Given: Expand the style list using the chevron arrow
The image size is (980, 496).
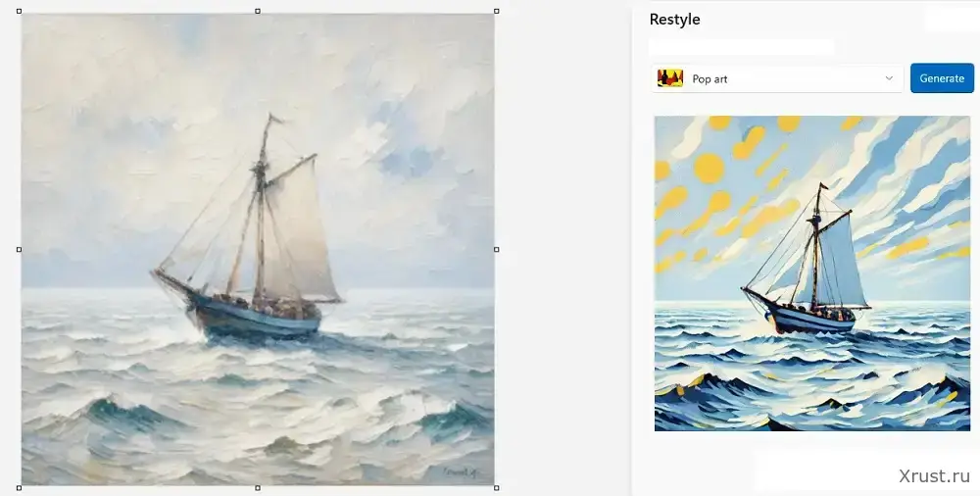Looking at the screenshot, I should tap(889, 78).
